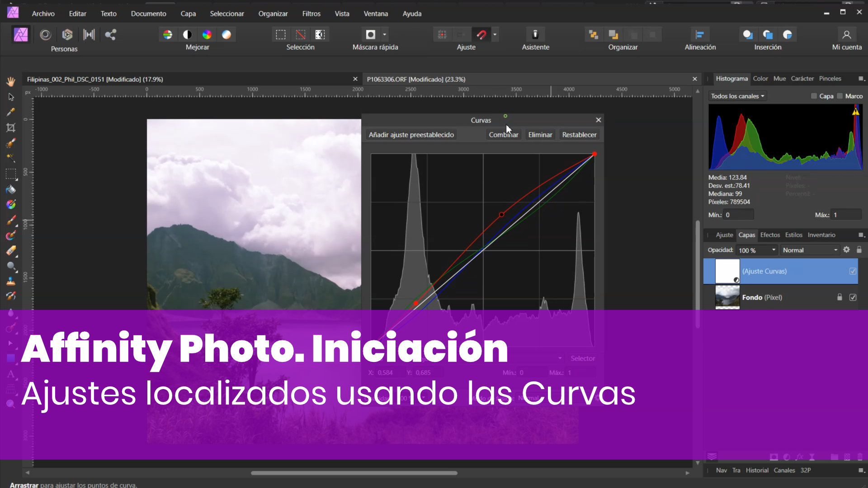868x488 pixels.
Task: Open the Historial tab
Action: pos(757,470)
